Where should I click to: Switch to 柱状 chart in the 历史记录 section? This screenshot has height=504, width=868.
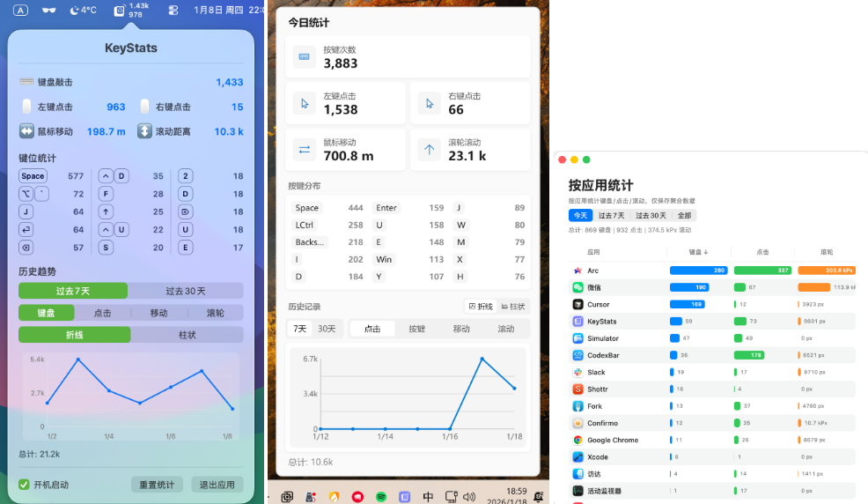tap(512, 307)
